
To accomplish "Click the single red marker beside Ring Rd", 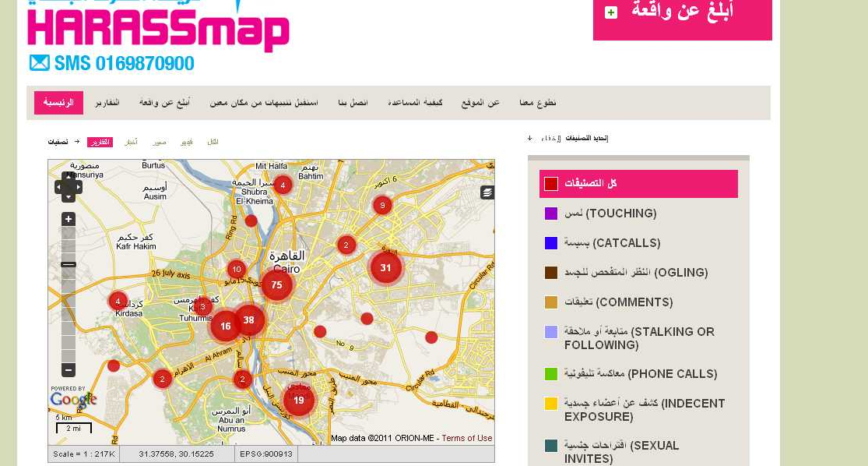I will tap(251, 221).
